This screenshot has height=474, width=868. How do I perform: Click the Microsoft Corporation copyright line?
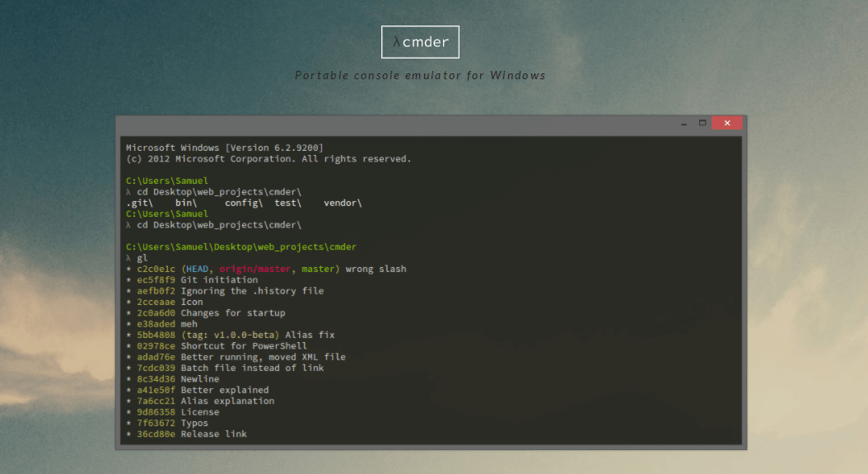[268, 158]
